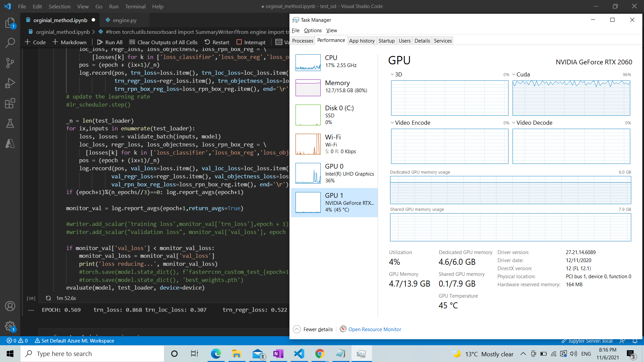Open the Cuda engine dropdown
The width and height of the screenshot is (644, 362).
pyautogui.click(x=514, y=74)
